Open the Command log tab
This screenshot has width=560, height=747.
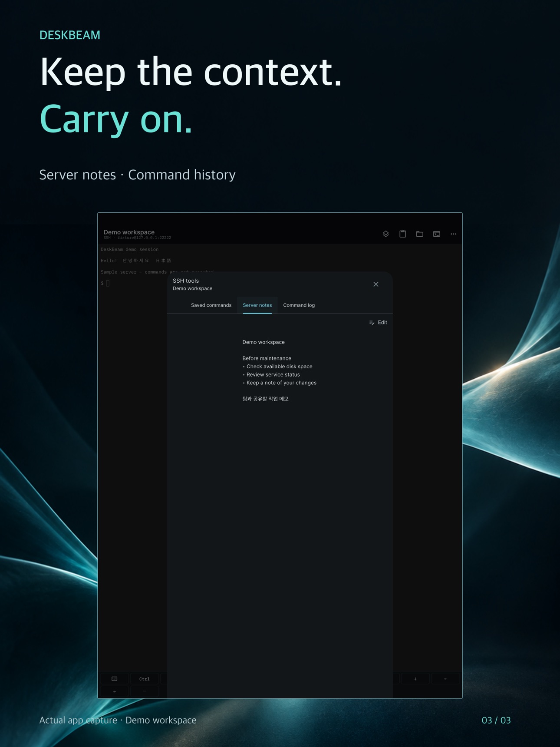(x=299, y=305)
